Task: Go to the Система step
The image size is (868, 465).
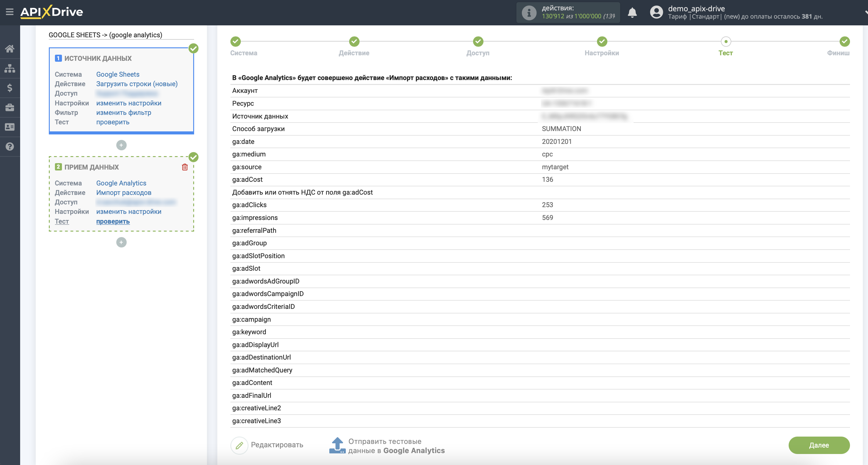Action: coord(236,42)
